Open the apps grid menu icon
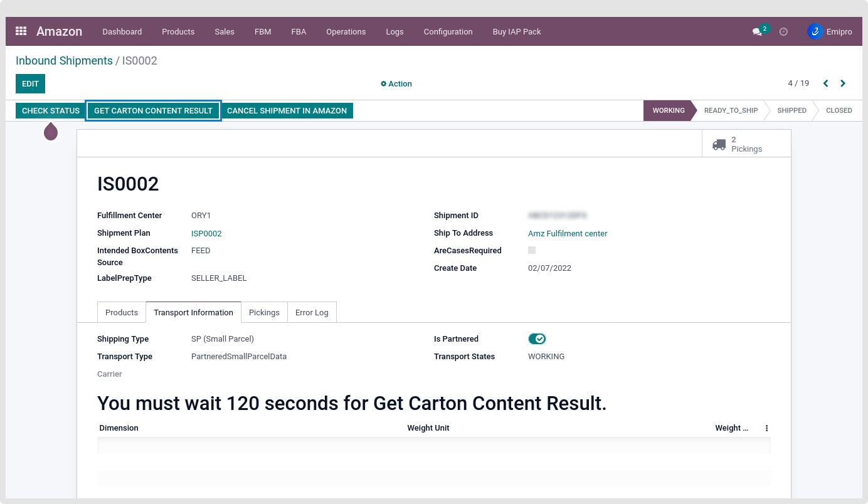 click(x=21, y=31)
